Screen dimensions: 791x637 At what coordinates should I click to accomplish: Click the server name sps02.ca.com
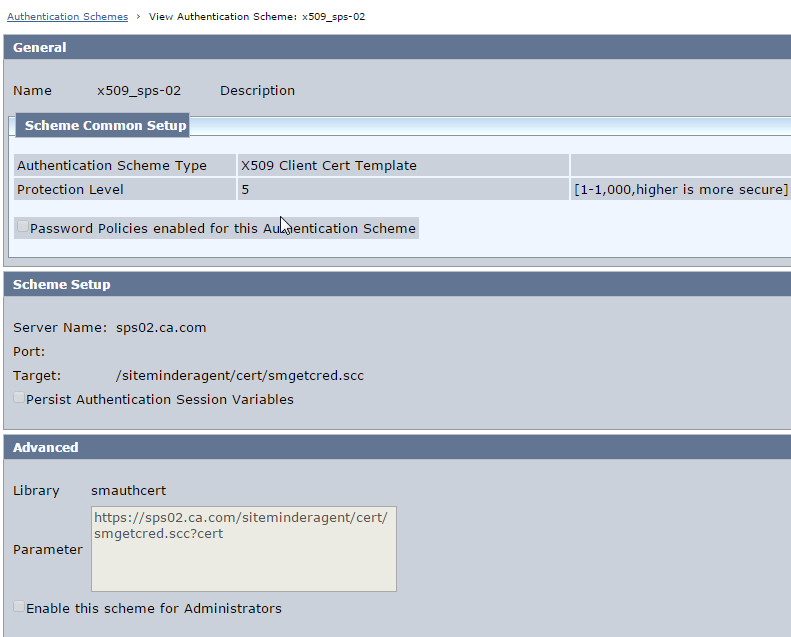(x=161, y=328)
